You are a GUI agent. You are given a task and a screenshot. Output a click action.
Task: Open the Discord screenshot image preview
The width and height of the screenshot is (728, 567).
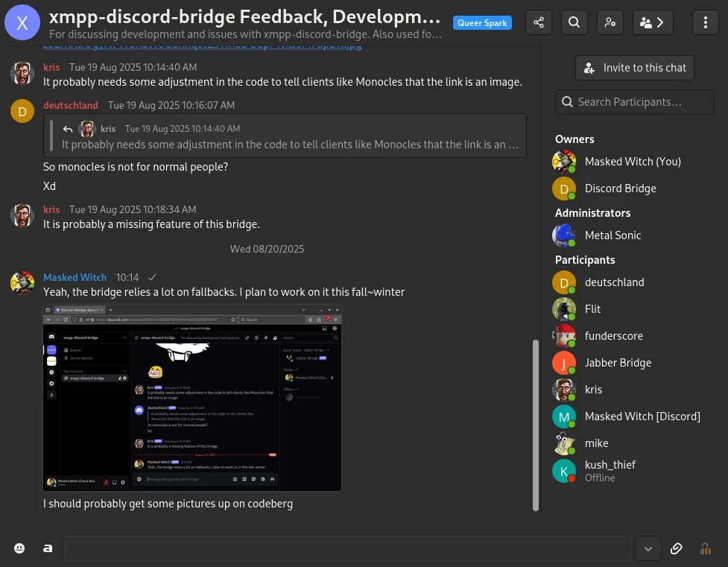click(192, 398)
